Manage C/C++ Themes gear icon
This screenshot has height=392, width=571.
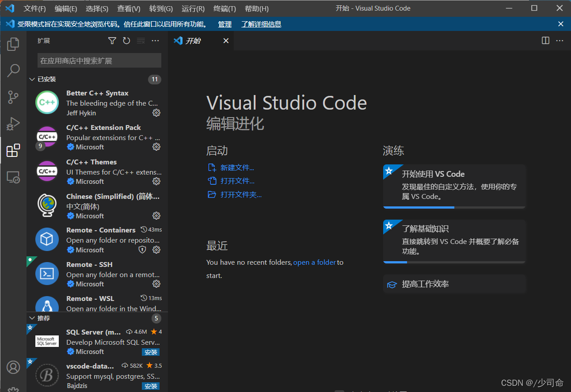point(156,181)
